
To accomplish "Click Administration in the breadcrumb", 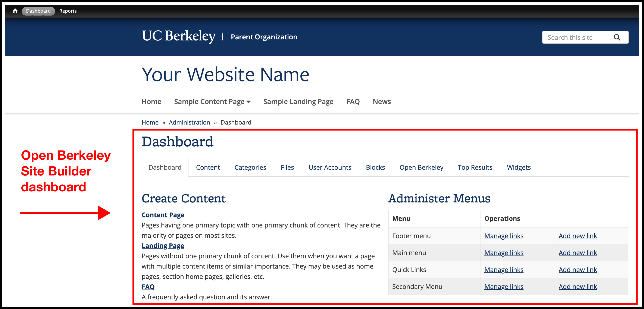I will [189, 122].
